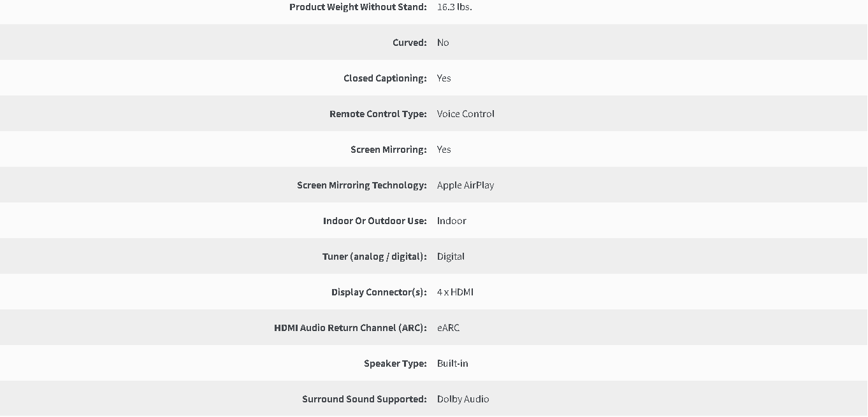Click the Speaker Type label
The height and width of the screenshot is (417, 868).
(x=395, y=364)
